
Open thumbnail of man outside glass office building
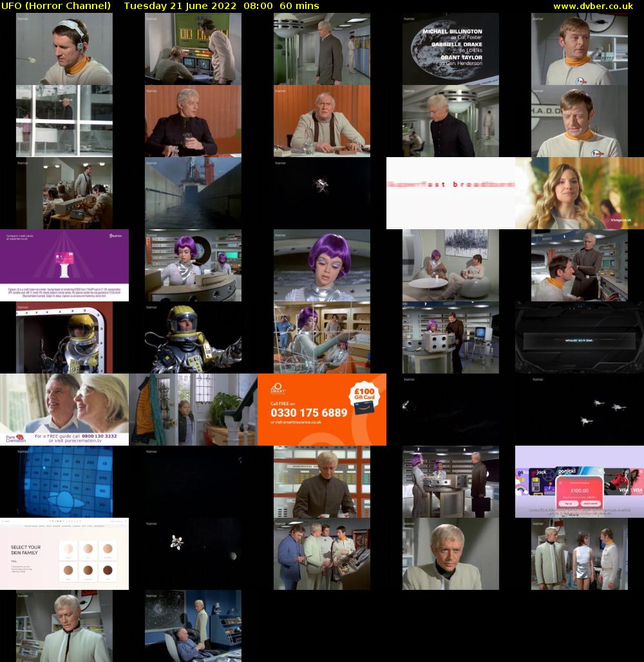tap(64, 121)
